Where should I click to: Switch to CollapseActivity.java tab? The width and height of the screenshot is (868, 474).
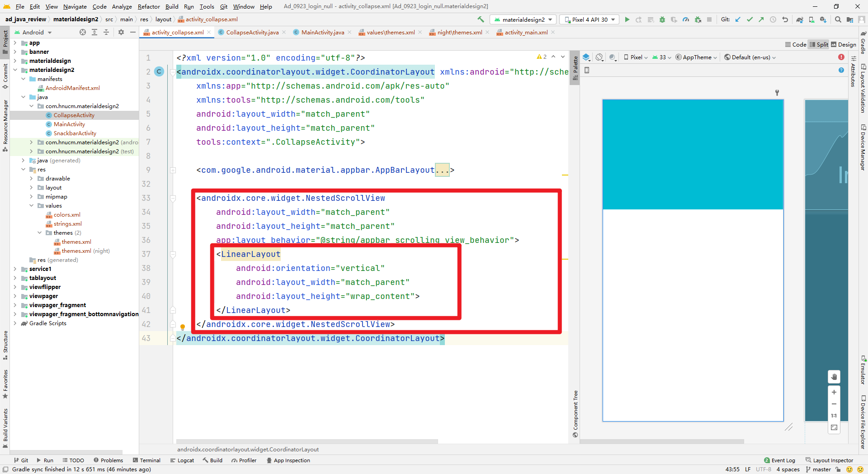click(252, 32)
